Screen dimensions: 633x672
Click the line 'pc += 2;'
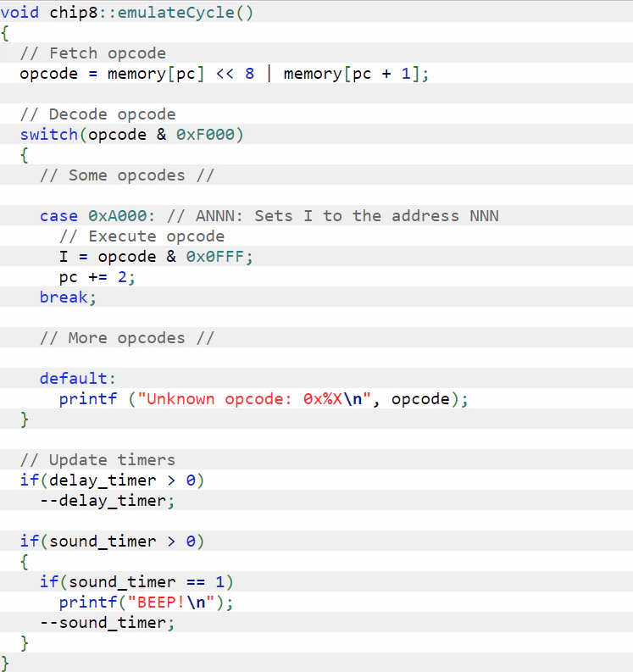click(97, 277)
